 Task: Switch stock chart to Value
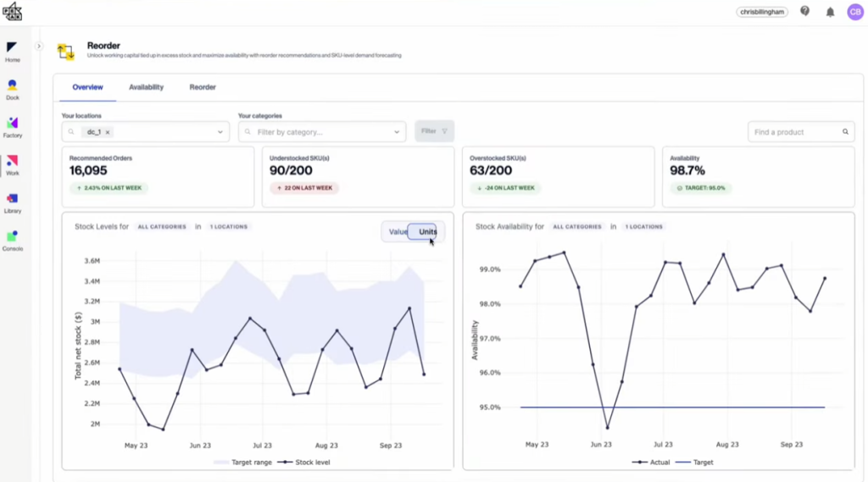tap(398, 232)
